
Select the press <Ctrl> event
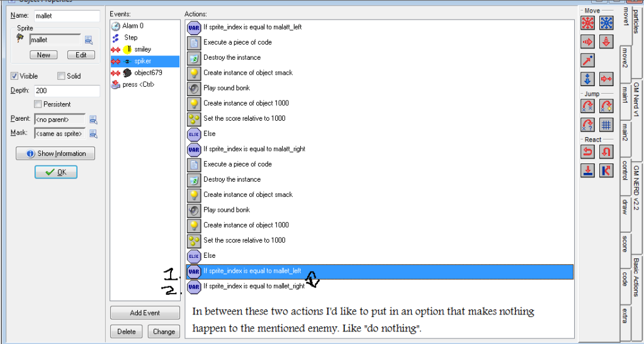(145, 84)
